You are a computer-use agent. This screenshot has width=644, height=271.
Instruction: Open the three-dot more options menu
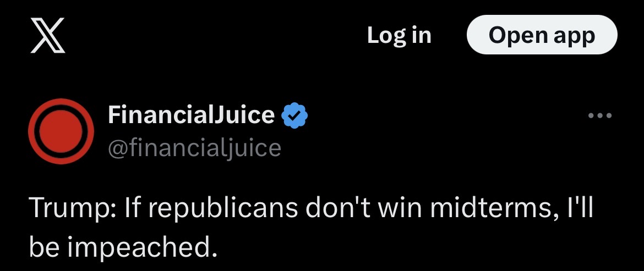[599, 116]
